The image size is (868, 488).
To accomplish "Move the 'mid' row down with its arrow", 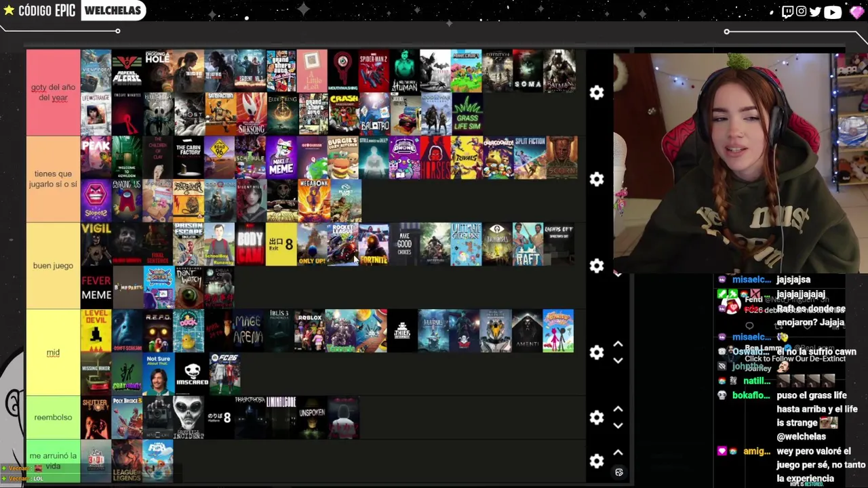I will [618, 361].
